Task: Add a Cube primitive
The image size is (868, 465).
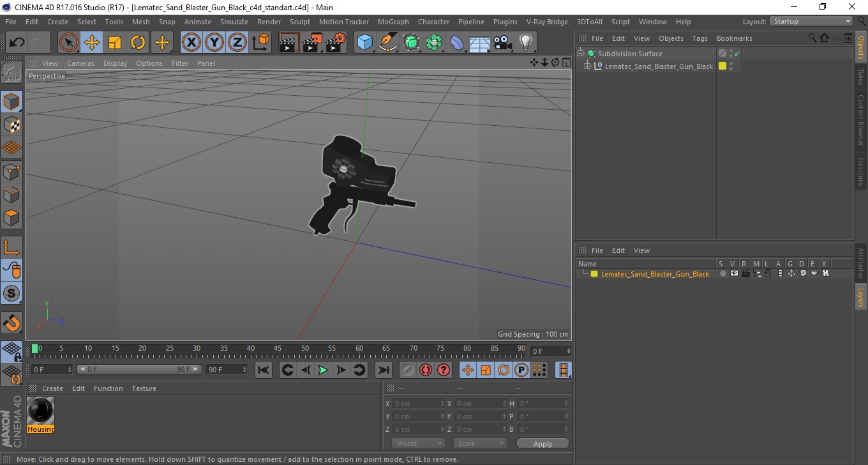Action: click(x=365, y=43)
